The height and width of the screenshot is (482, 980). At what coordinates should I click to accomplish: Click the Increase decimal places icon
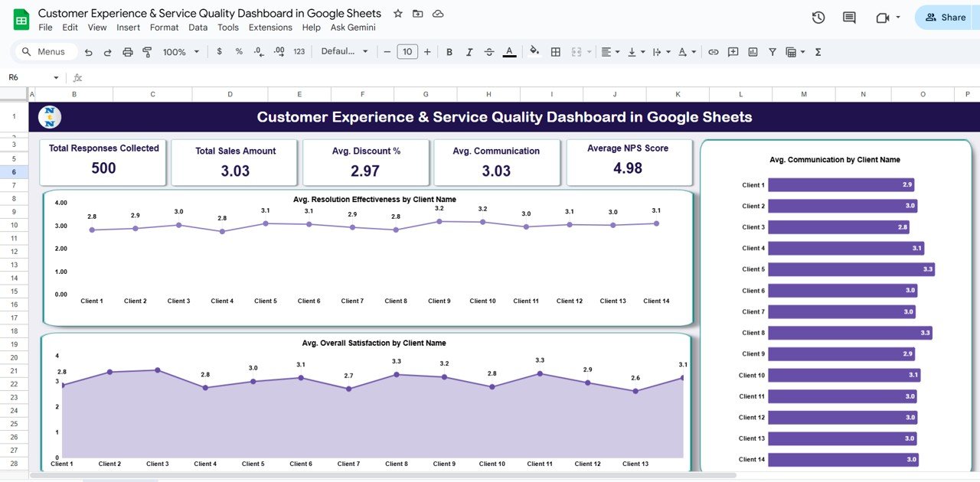(x=279, y=51)
